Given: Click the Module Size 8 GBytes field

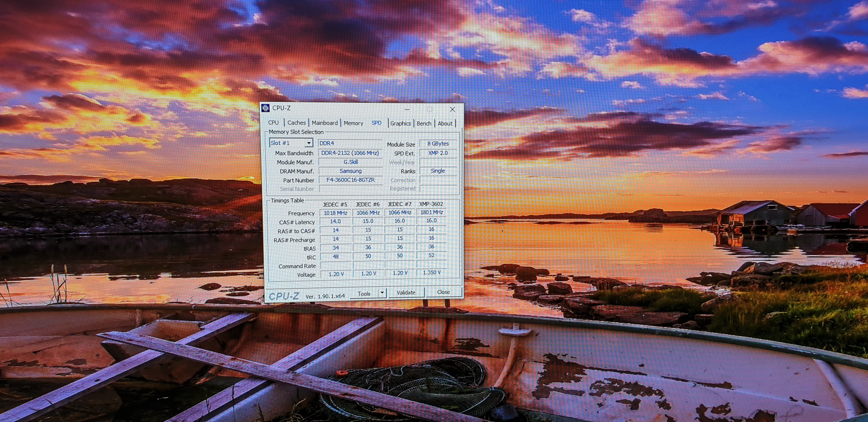Looking at the screenshot, I should (438, 144).
